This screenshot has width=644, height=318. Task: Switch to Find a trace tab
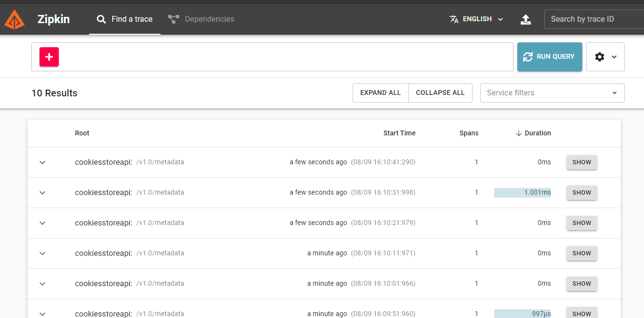point(125,19)
